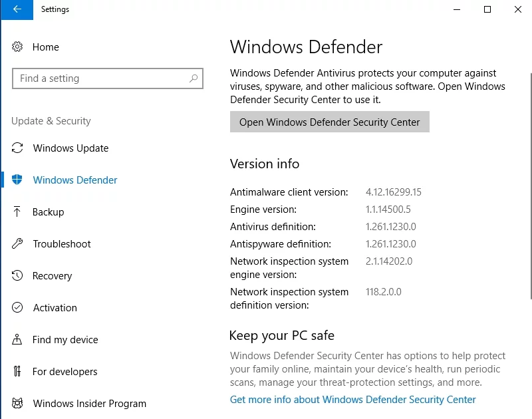Open the Windows Update settings page
This screenshot has width=532, height=419.
click(x=70, y=148)
